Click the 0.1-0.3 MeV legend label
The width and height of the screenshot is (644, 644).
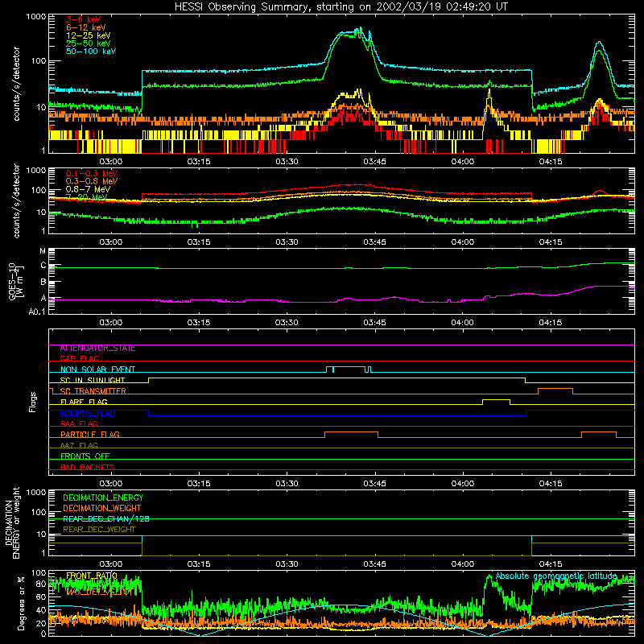pos(92,173)
